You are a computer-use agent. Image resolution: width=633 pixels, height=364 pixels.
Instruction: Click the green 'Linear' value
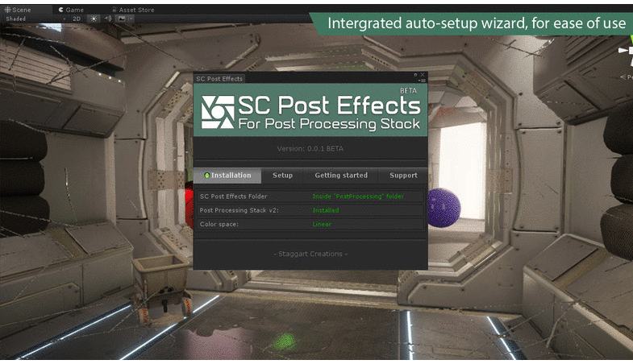(322, 224)
